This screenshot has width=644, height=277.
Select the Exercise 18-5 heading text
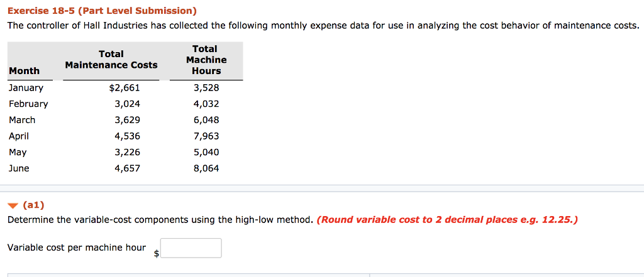click(103, 10)
